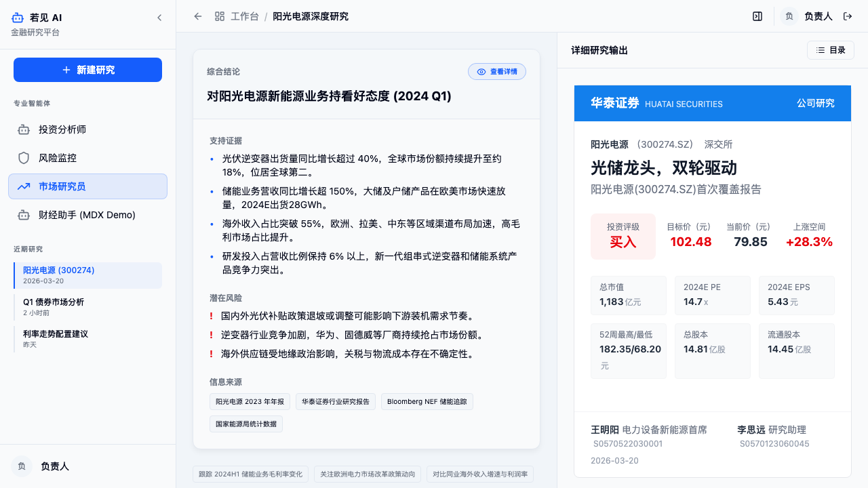Click the 市场研究员 trend icon
The width and height of the screenshot is (868, 488).
click(x=24, y=186)
